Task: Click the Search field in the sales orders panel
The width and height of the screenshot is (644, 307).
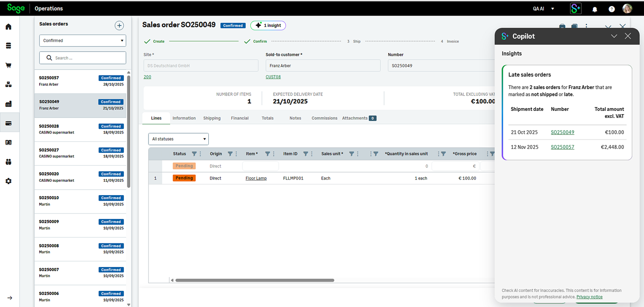Action: (x=82, y=58)
